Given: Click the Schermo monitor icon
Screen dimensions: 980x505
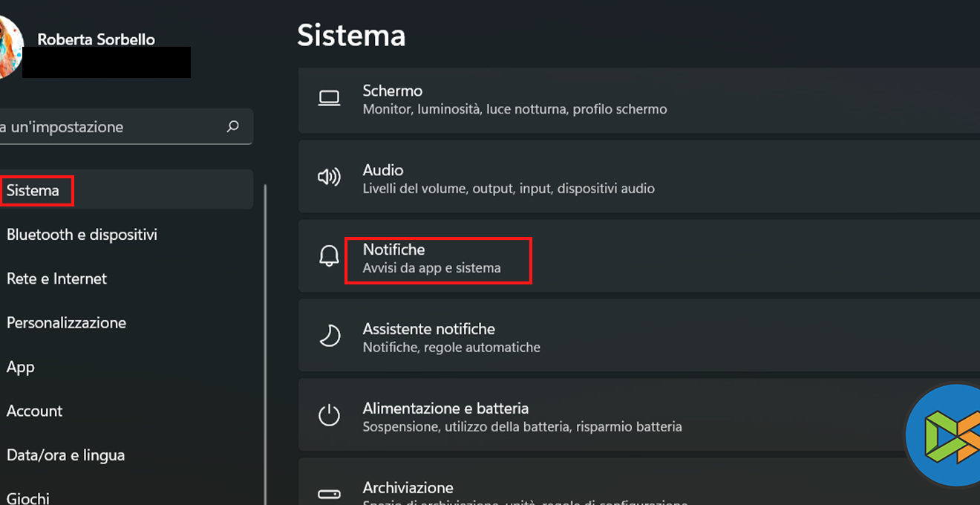Looking at the screenshot, I should point(329,98).
